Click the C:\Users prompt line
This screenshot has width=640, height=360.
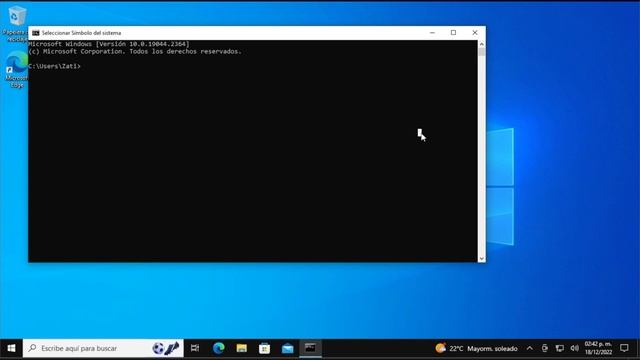pyautogui.click(x=55, y=66)
